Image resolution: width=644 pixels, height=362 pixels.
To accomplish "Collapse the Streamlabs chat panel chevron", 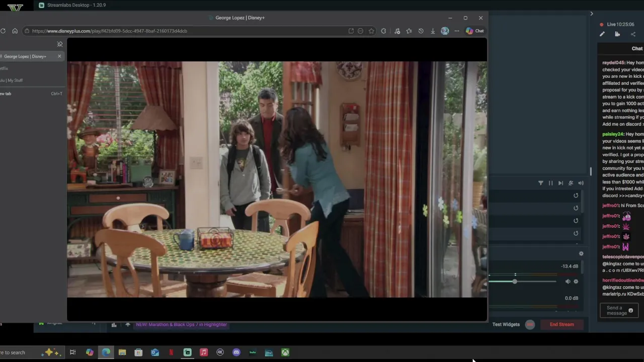I will 592,14.
